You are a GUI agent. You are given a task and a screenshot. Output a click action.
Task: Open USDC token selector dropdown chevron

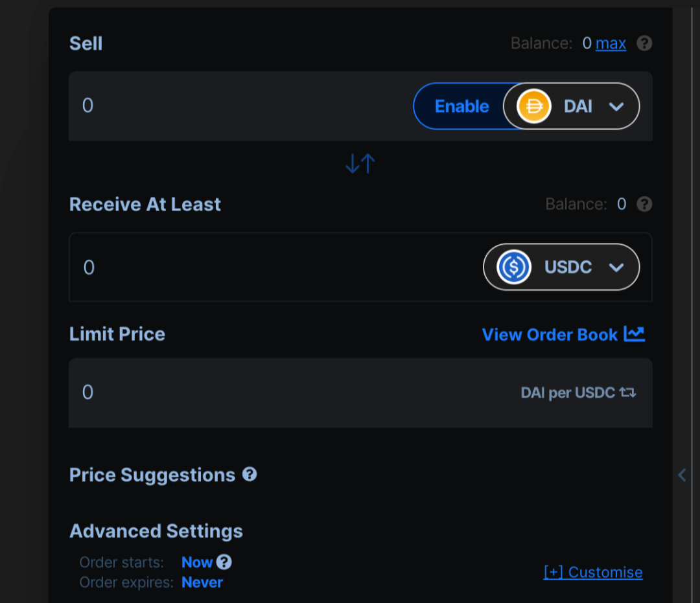click(616, 267)
